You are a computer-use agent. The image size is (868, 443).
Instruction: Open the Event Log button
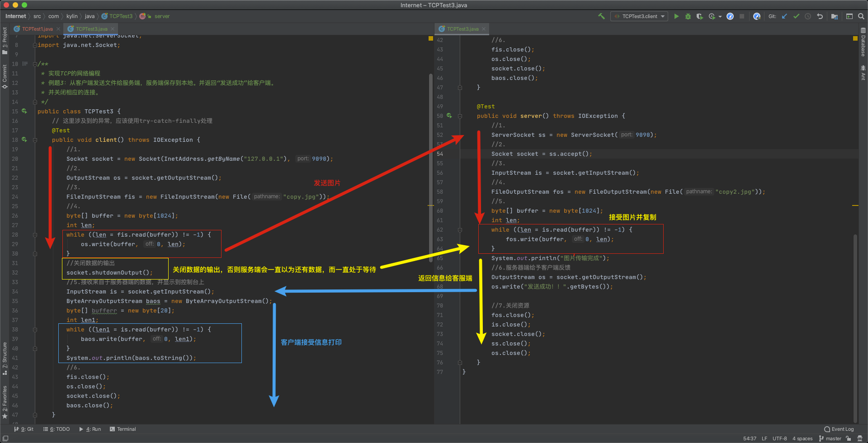[x=839, y=429]
